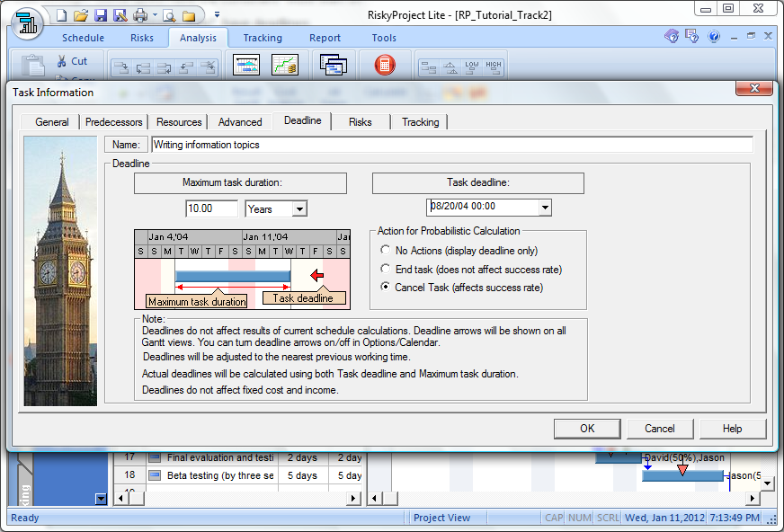Click the Save icon in quick access toolbar
784x532 pixels.
101,15
